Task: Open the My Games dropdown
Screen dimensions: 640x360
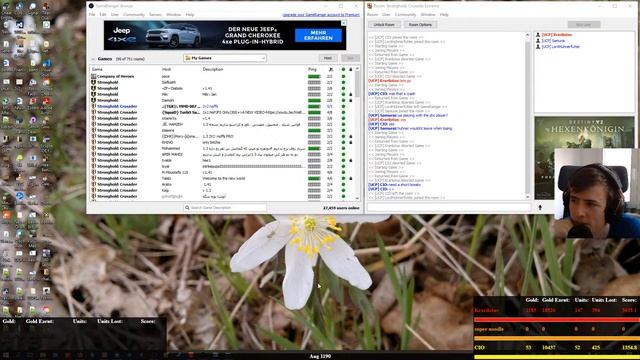Action: click(225, 58)
